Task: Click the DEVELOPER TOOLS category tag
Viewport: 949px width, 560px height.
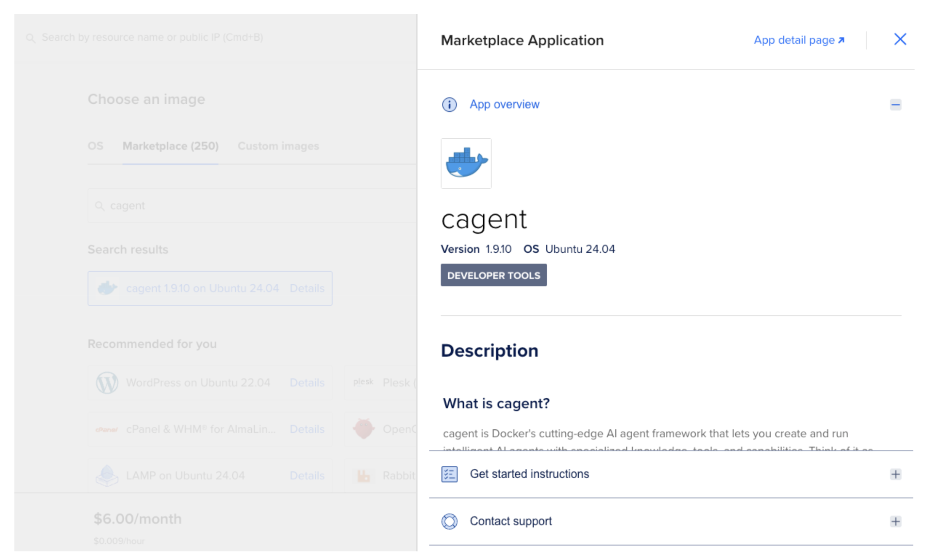Action: 493,275
